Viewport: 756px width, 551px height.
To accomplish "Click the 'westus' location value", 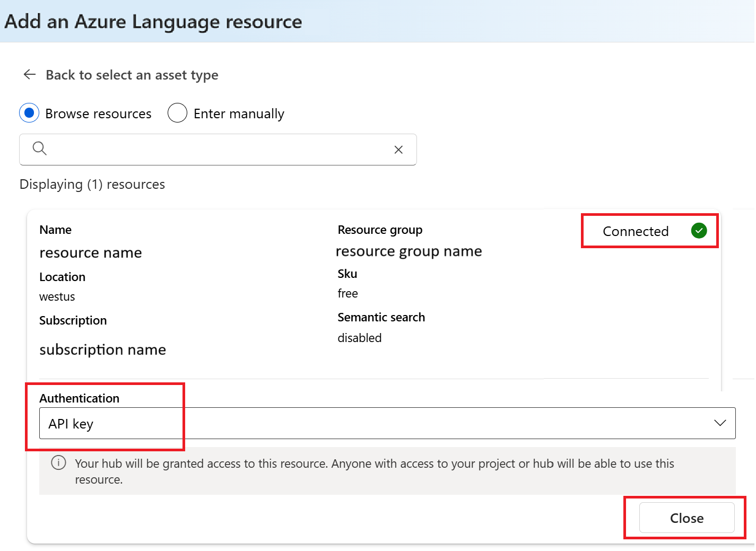I will (x=57, y=297).
